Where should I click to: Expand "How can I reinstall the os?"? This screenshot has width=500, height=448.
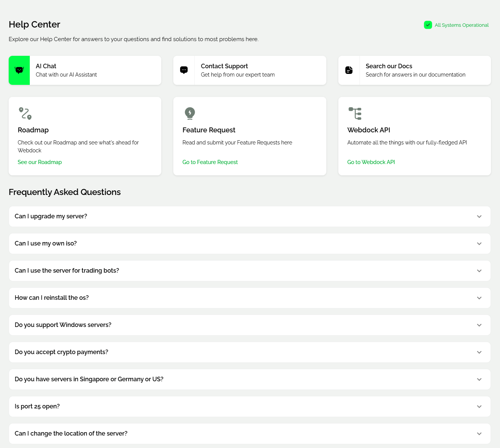[x=52, y=298]
